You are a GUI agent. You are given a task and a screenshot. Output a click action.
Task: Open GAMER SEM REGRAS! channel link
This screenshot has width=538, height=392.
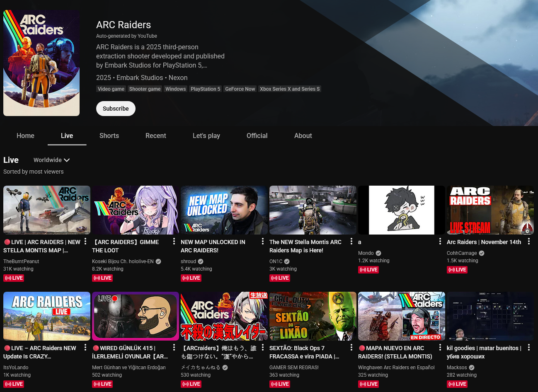pyautogui.click(x=294, y=368)
